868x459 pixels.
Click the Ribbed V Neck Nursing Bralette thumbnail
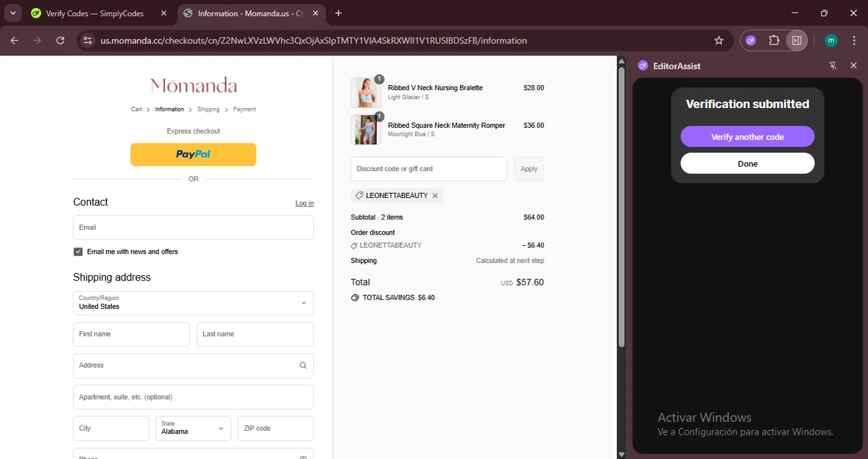point(366,92)
